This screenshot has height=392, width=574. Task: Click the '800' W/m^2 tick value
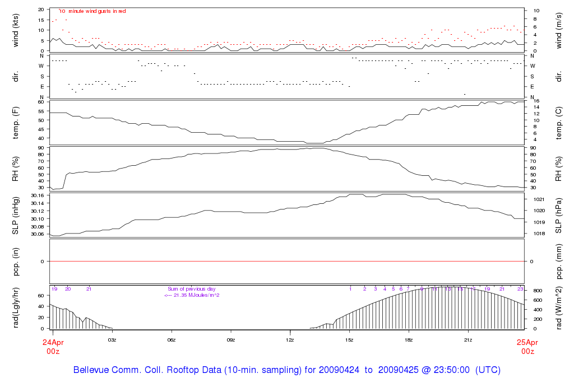(x=538, y=291)
